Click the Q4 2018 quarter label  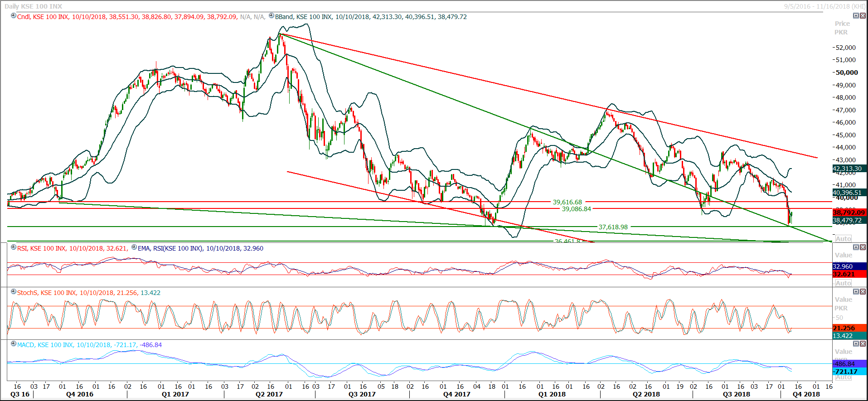(x=806, y=394)
